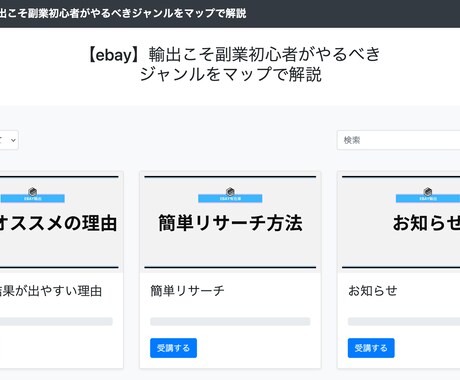
Task: Click the 受講する button under 簡単リサーチ
Action: point(173,348)
